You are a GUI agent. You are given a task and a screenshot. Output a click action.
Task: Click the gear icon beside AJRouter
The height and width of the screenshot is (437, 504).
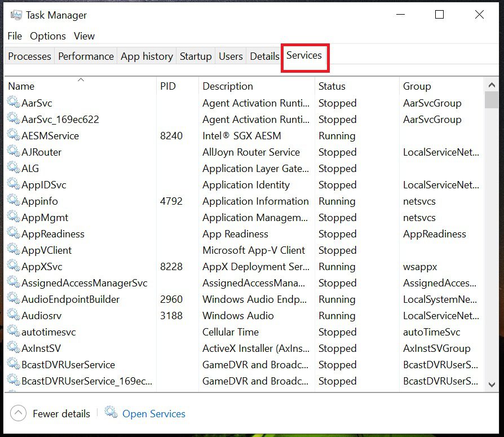[x=14, y=152]
